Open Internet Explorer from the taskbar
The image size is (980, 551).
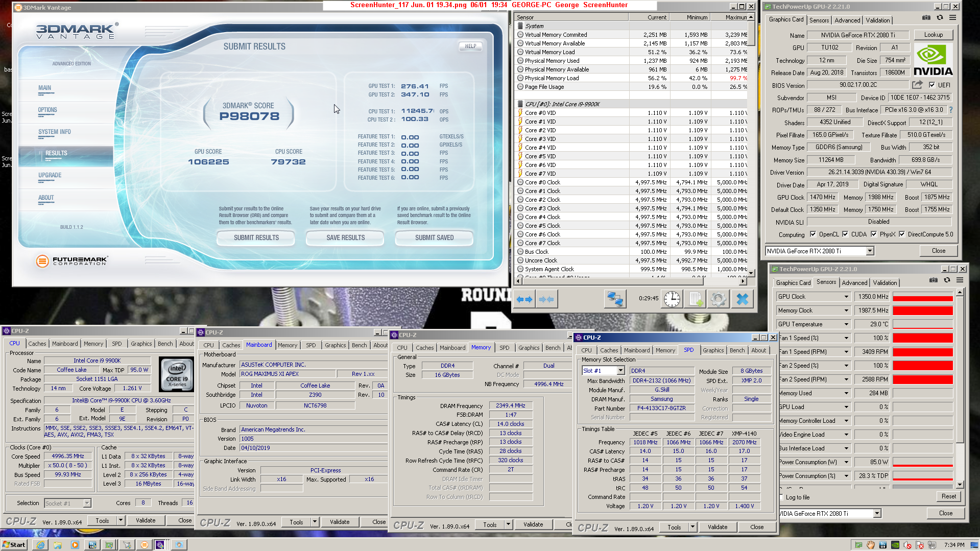click(40, 545)
